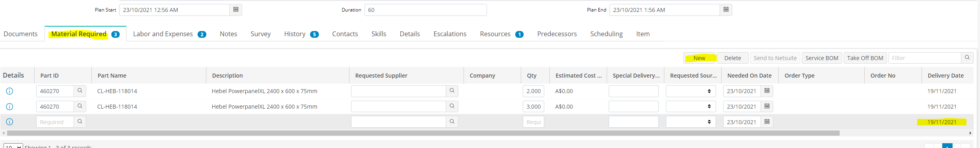The image size is (980, 148).
Task: Click the filter search magnifier icon
Action: point(967,58)
